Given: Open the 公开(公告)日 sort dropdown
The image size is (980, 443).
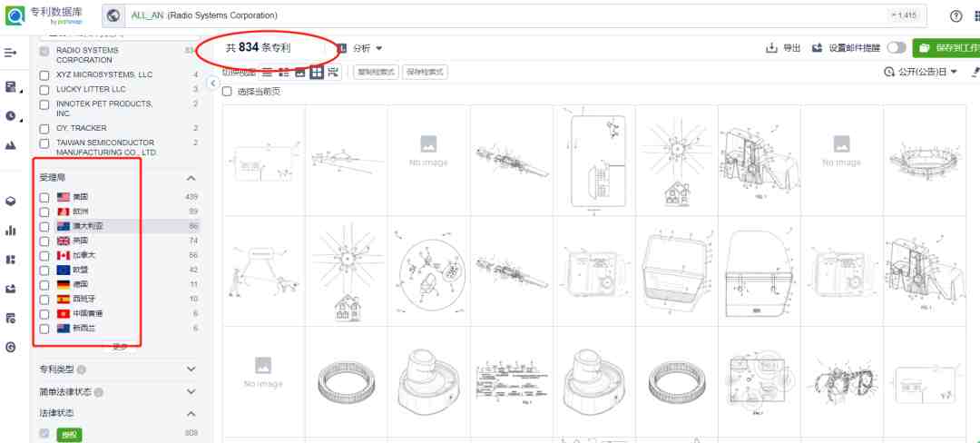Looking at the screenshot, I should [x=921, y=73].
